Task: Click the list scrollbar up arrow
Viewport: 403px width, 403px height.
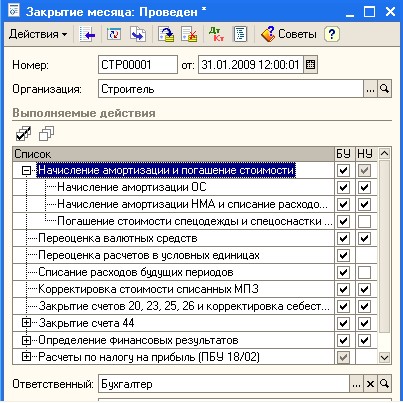Action: click(x=384, y=153)
